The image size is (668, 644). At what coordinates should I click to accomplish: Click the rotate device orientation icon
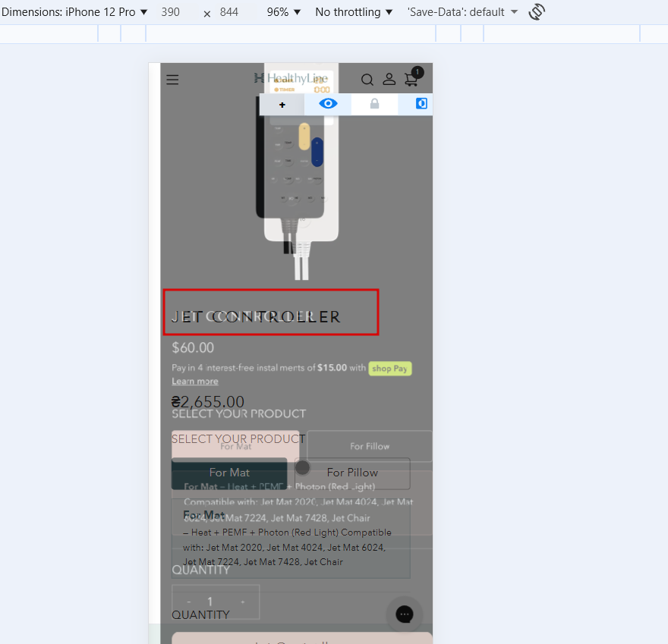(537, 12)
